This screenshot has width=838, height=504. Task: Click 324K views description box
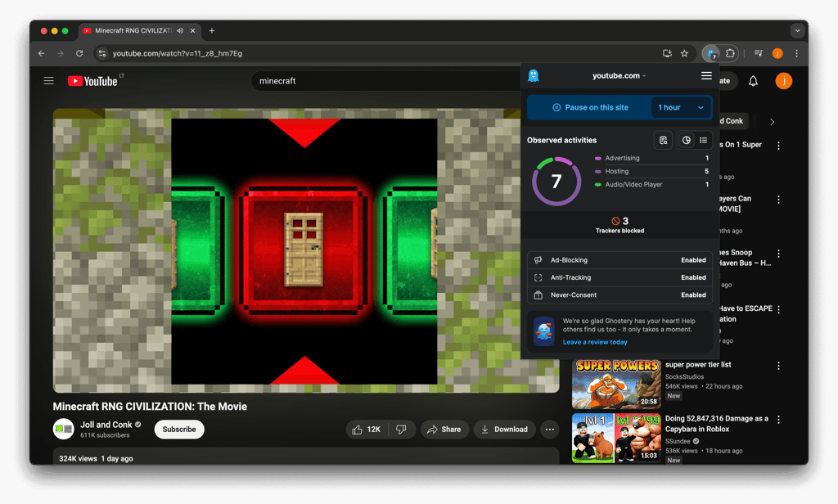[x=306, y=456]
